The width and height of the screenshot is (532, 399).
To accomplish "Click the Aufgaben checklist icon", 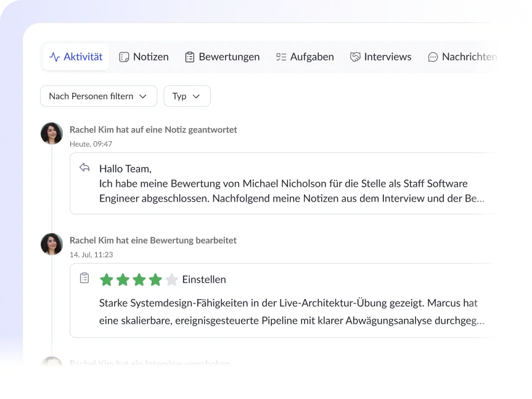I will pos(281,57).
